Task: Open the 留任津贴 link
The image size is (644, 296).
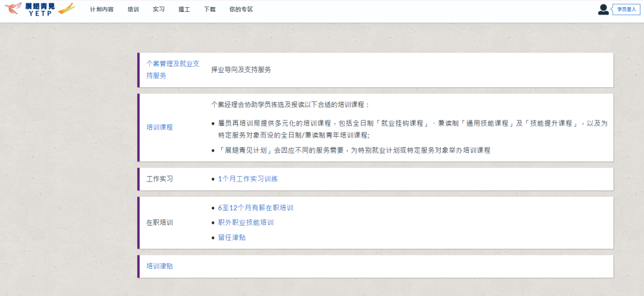Action: click(232, 238)
